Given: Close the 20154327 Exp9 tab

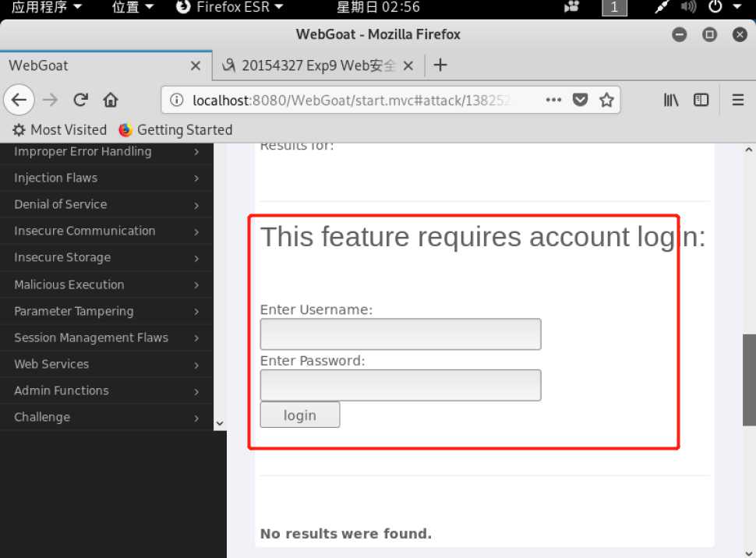Looking at the screenshot, I should point(408,65).
